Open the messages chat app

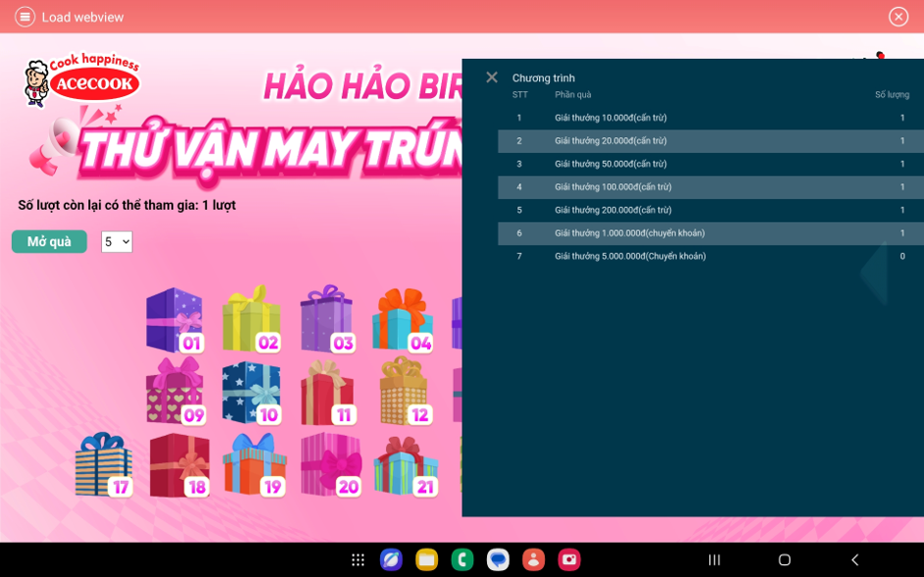498,560
